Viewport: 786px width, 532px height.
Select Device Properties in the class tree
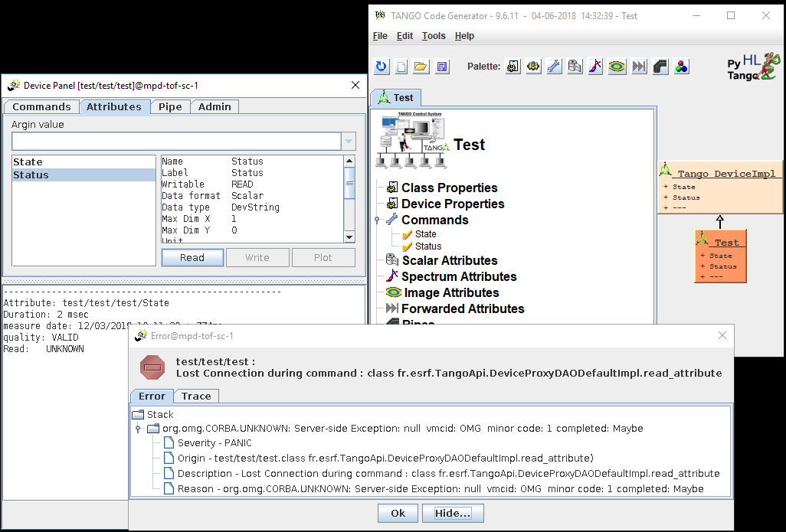click(453, 204)
